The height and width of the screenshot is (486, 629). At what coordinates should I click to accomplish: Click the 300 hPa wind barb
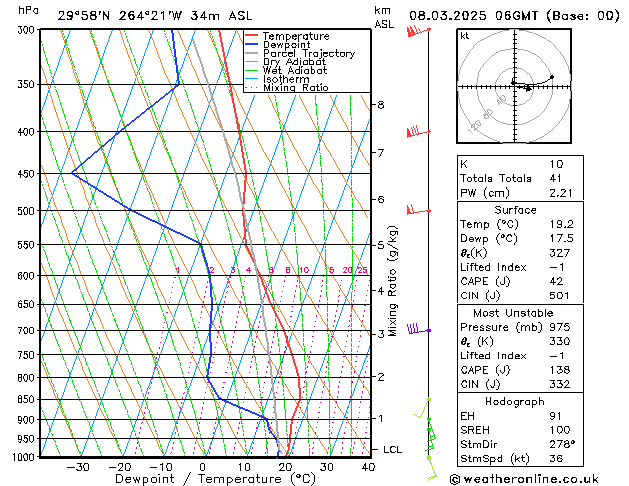coord(418,30)
